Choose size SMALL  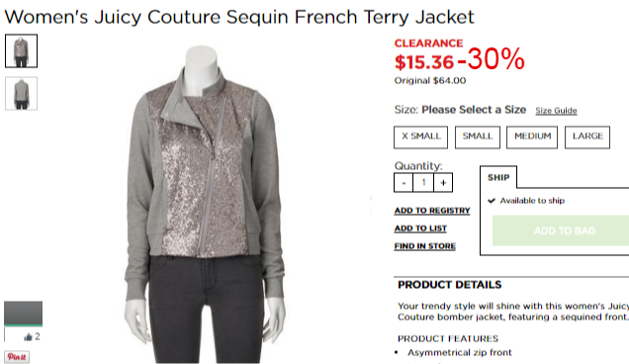coord(478,137)
